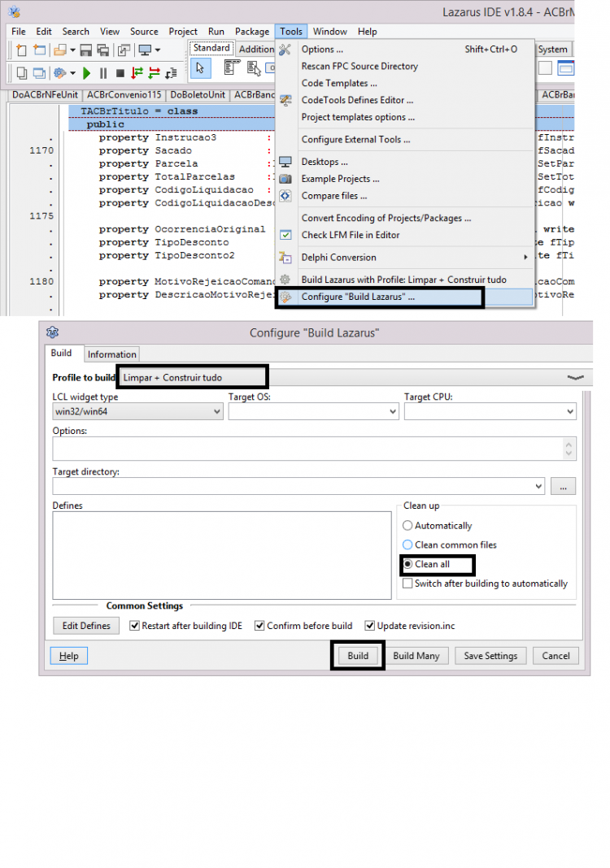Click into the Options text field
610x868 pixels.
coord(314,449)
